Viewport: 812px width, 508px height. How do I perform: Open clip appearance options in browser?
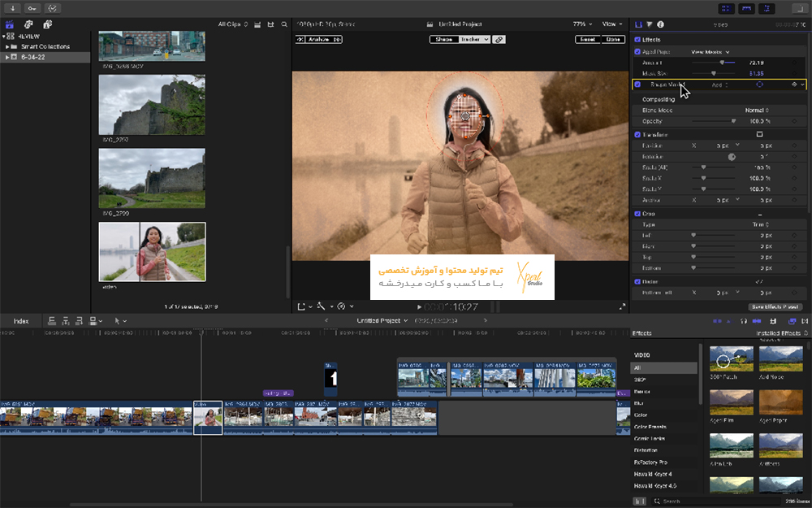click(x=270, y=24)
